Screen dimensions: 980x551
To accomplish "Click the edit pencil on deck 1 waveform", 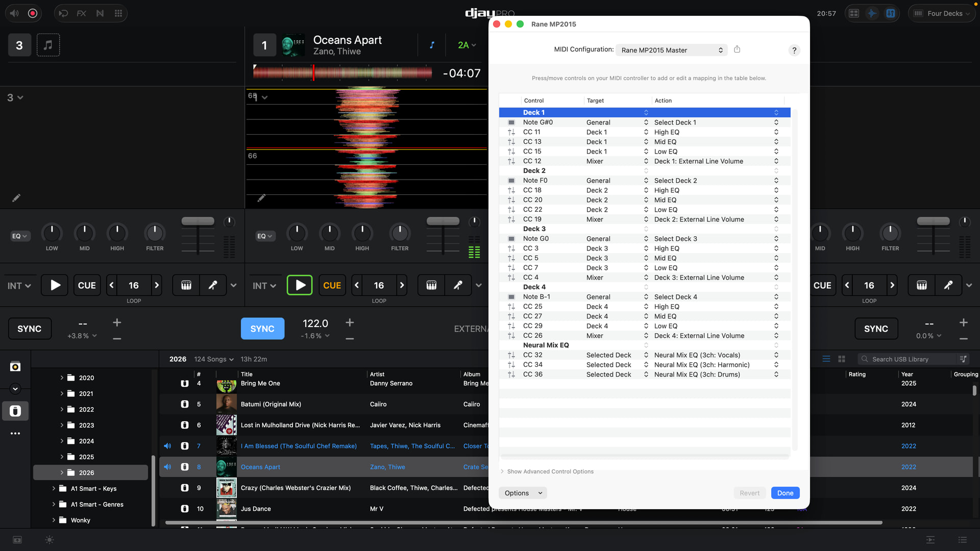I will (261, 198).
